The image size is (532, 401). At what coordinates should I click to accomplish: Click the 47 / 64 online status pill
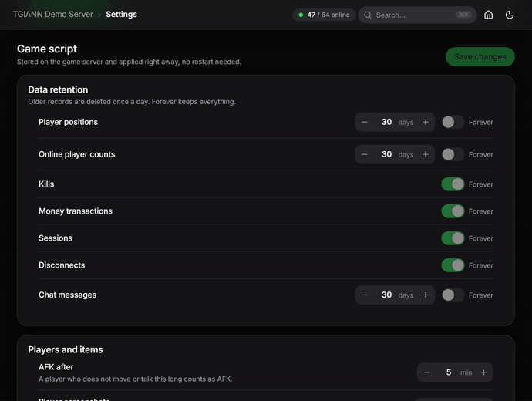324,15
